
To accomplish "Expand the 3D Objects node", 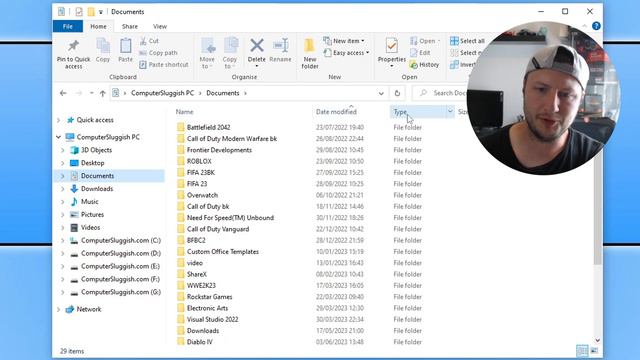I will [x=63, y=150].
